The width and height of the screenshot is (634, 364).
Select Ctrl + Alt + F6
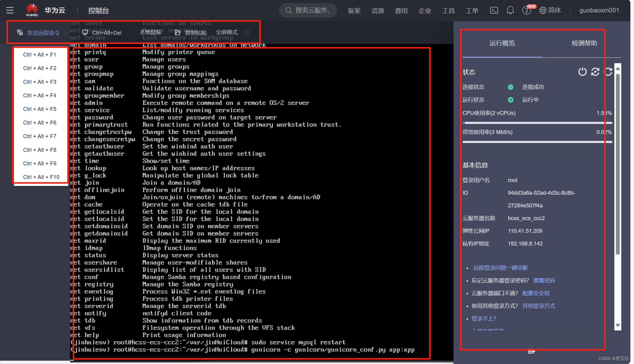tap(40, 123)
